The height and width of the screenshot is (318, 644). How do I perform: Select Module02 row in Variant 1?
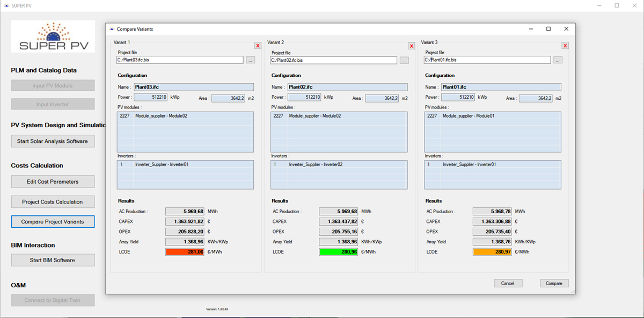coord(185,115)
